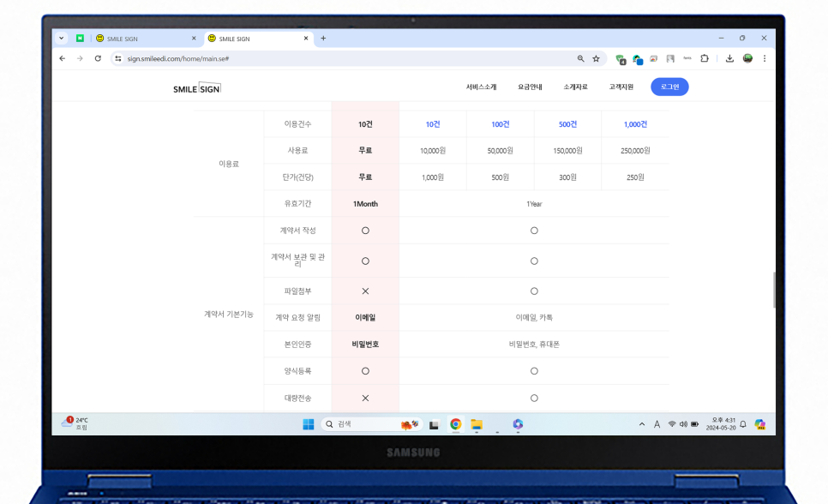Viewport: 828px width, 504px height.
Task: Open the 소개자료 menu
Action: tap(575, 87)
